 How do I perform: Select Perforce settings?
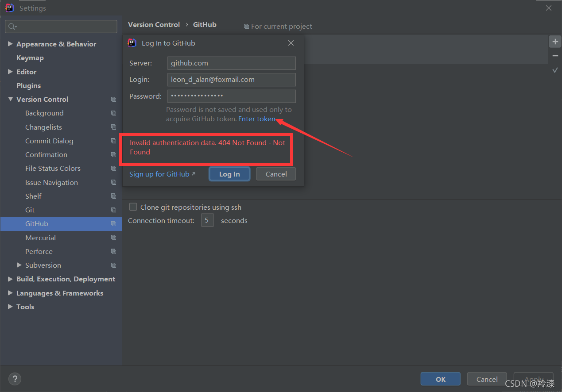(39, 251)
